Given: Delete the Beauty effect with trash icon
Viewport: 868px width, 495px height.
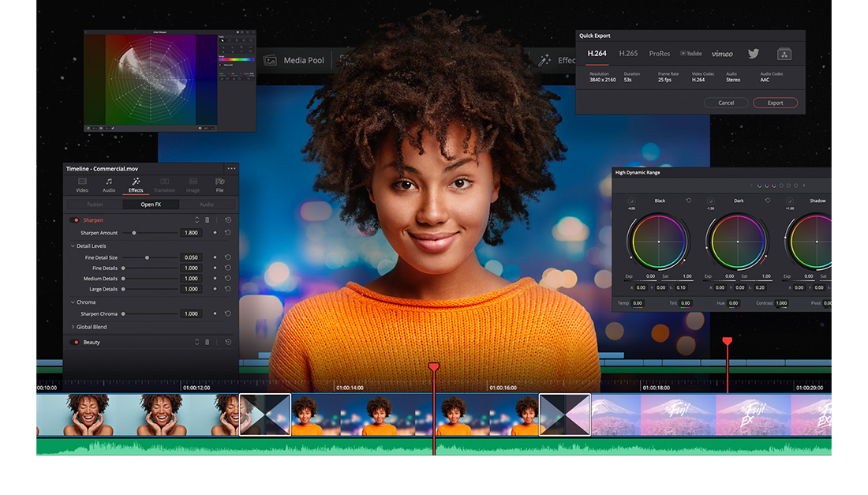Looking at the screenshot, I should [x=208, y=342].
